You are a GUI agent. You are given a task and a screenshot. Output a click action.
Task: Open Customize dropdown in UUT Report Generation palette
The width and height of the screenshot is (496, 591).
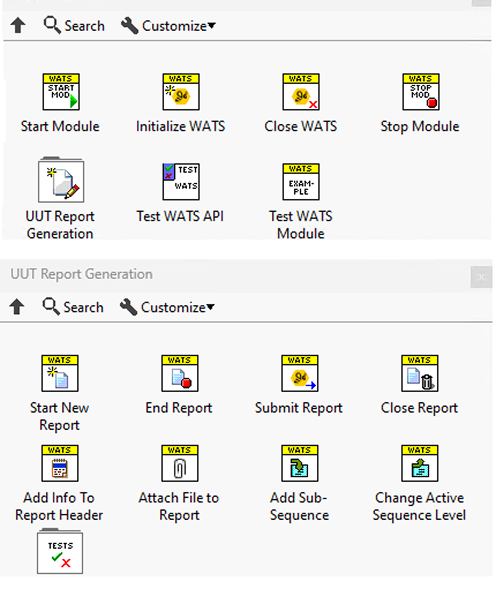pos(167,307)
